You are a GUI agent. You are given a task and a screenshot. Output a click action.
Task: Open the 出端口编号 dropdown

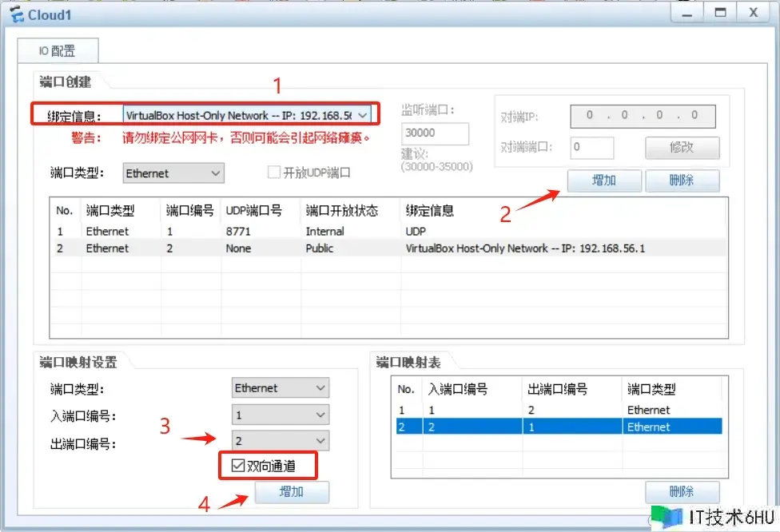(x=320, y=440)
